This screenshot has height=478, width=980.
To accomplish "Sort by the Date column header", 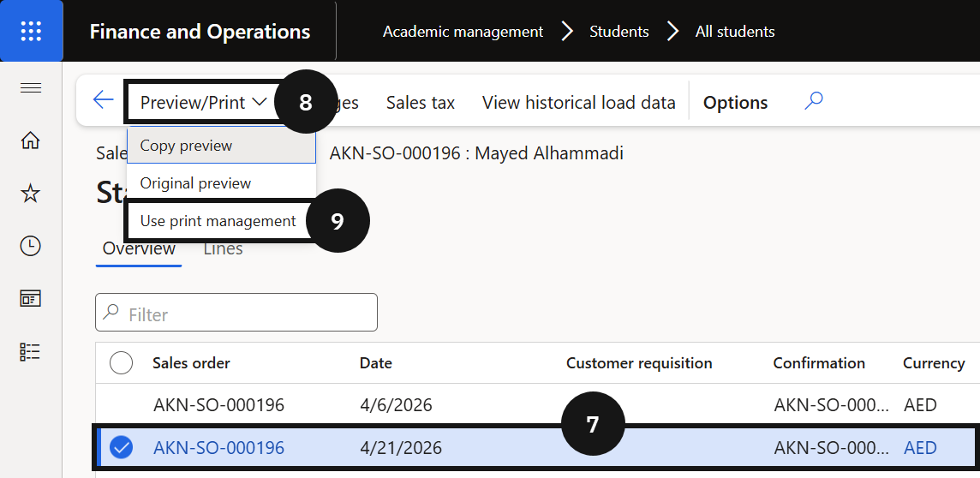I will coord(375,363).
